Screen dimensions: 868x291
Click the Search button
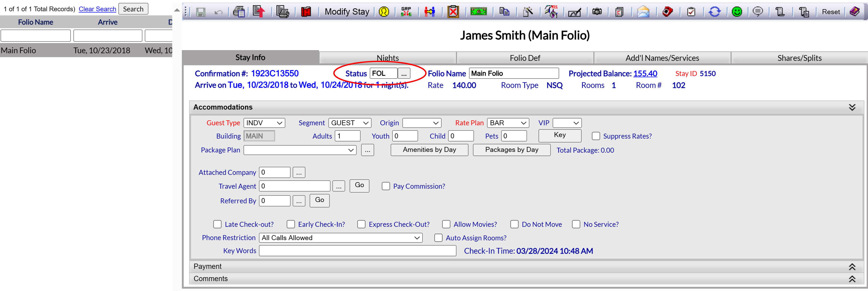coord(133,9)
